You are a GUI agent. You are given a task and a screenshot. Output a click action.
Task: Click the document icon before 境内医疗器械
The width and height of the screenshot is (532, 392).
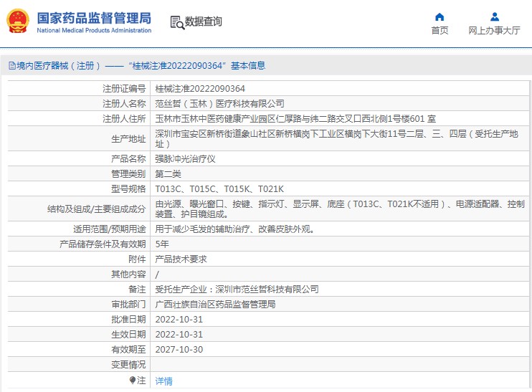[12, 65]
